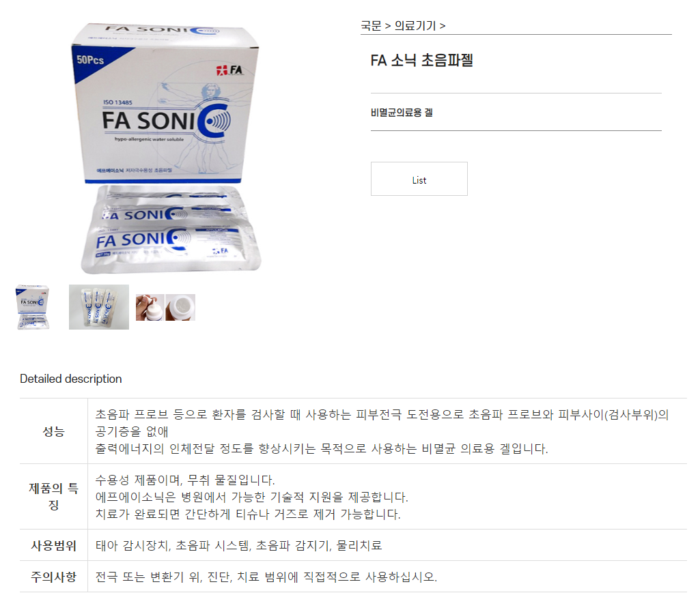Click the FA Sonic box in main image

(163, 102)
